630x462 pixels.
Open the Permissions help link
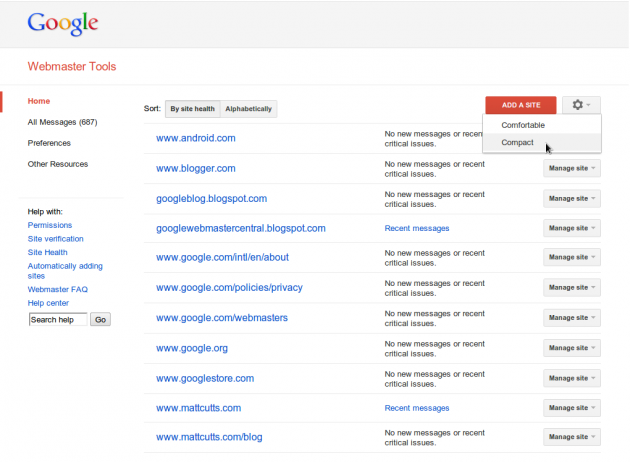coord(49,225)
